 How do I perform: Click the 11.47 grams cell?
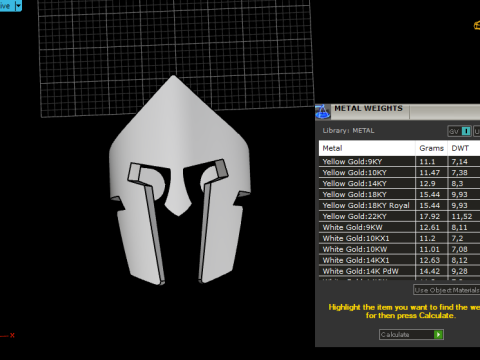coord(430,173)
